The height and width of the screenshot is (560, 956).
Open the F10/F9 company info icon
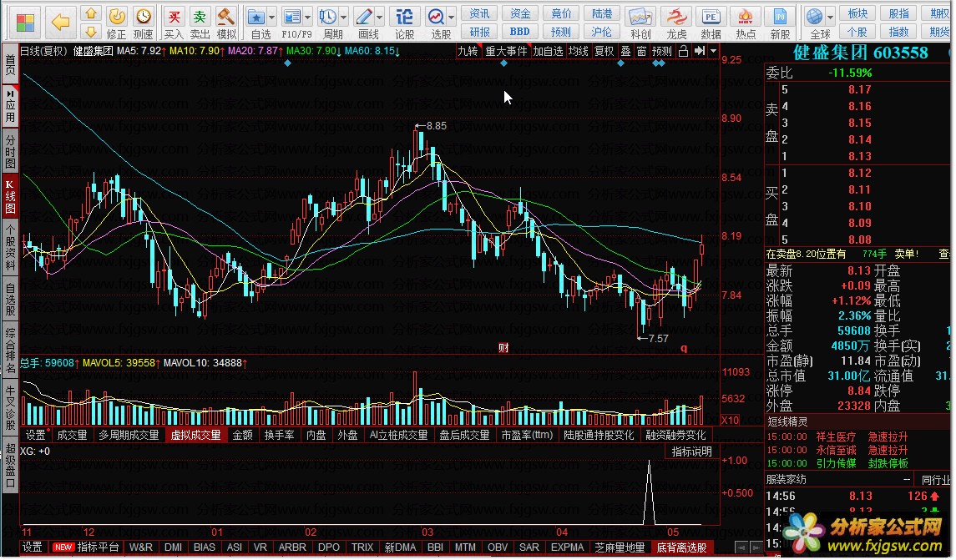[x=293, y=23]
